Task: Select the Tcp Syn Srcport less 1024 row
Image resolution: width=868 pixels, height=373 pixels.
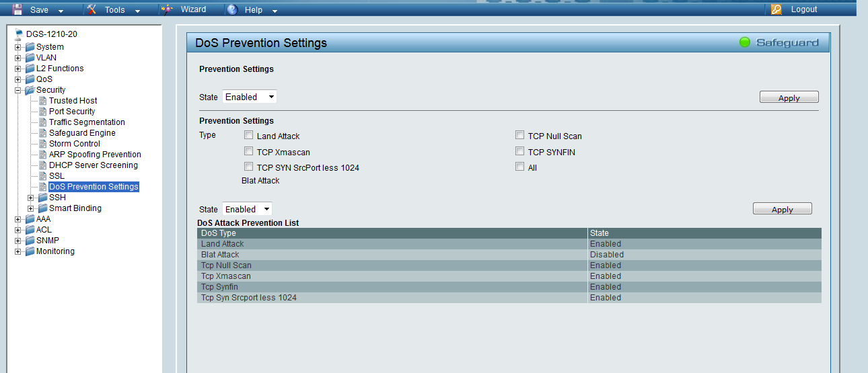Action: click(509, 298)
